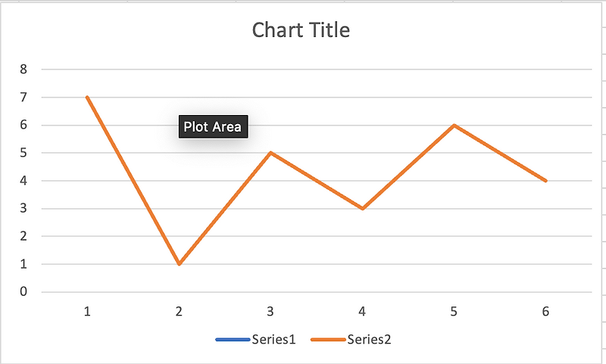Click the Plot Area tooltip region

[x=214, y=126]
